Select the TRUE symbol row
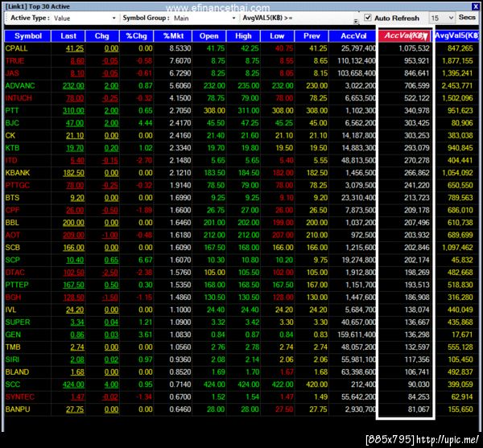Screen dimensions: 483x448 (242, 61)
